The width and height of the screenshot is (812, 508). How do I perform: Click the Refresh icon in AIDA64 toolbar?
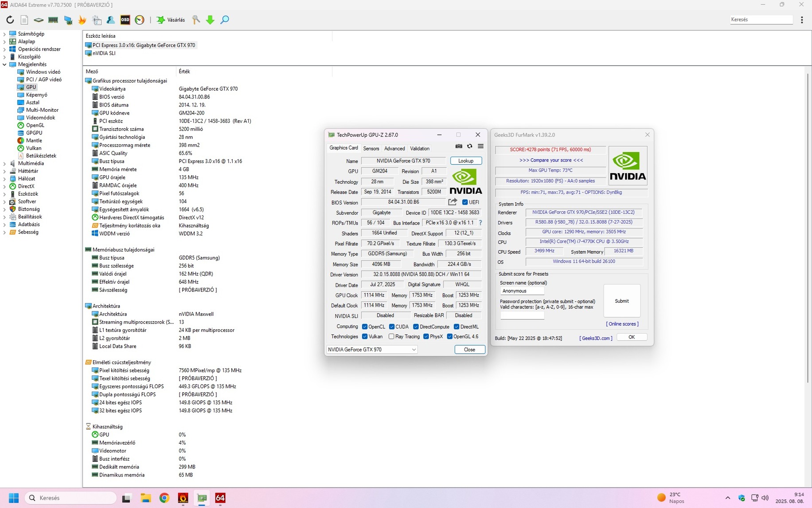pos(10,20)
